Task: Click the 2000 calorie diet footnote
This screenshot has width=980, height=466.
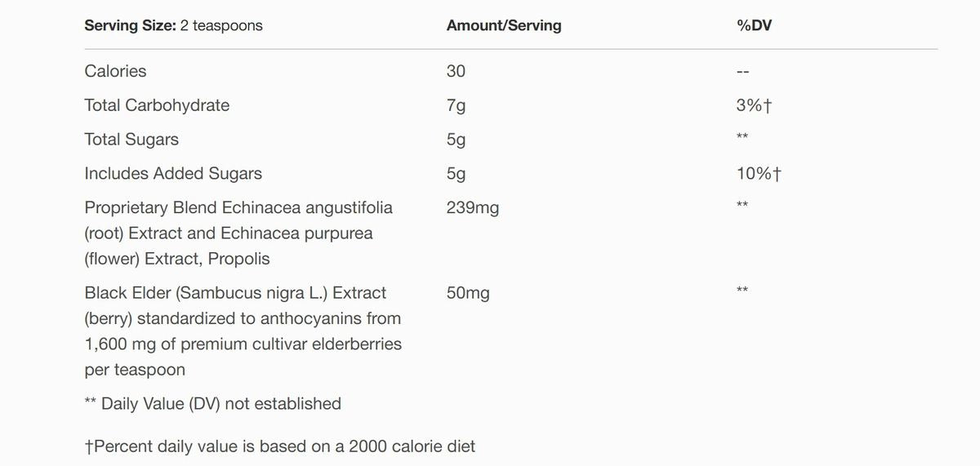Action: coord(279,446)
